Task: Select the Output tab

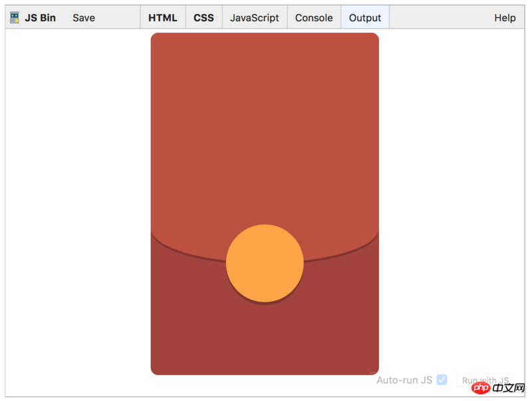Action: [364, 17]
